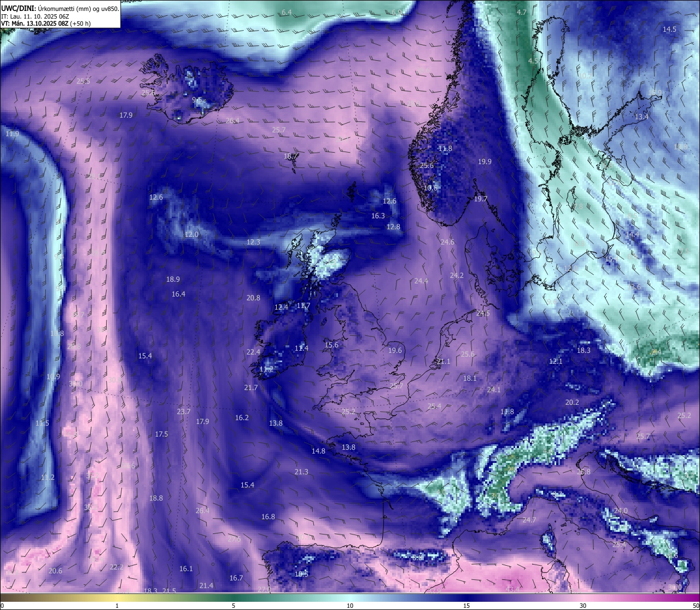This screenshot has width=700, height=610.
Task: Click the 21.7 value label
Action: (250, 387)
